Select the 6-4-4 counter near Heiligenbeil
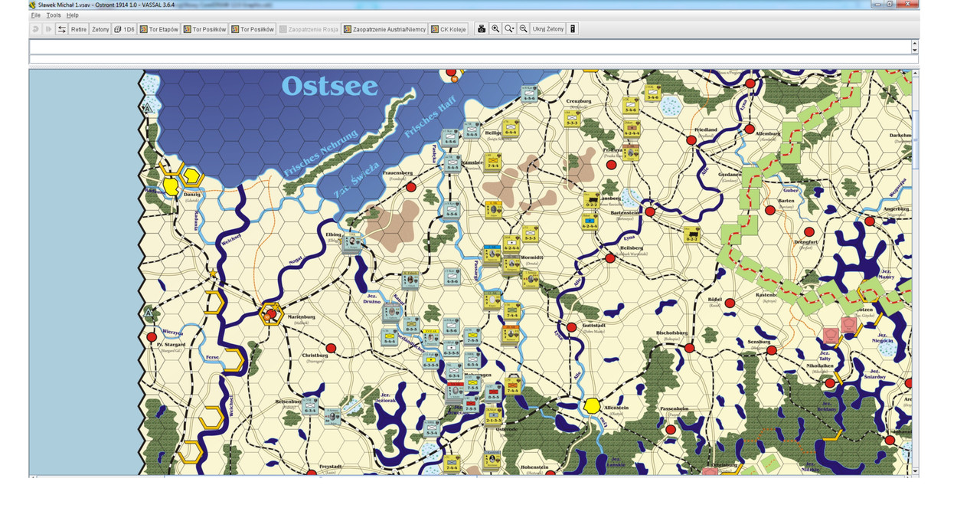This screenshot has width=980, height=531. tap(511, 128)
